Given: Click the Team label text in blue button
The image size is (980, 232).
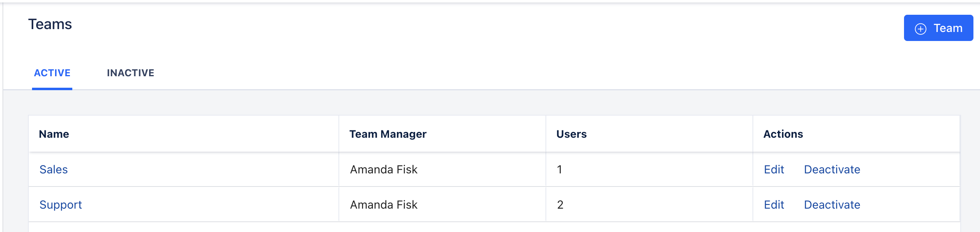Looking at the screenshot, I should click(x=948, y=28).
